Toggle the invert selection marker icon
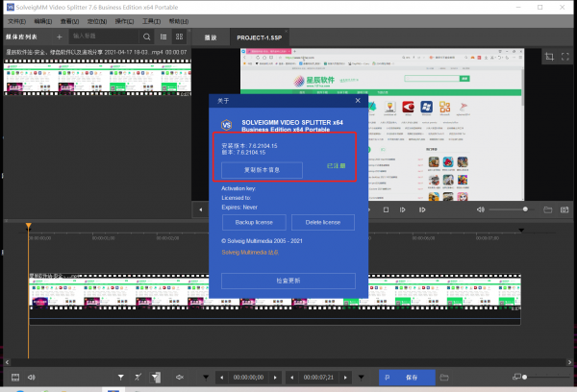 155,378
